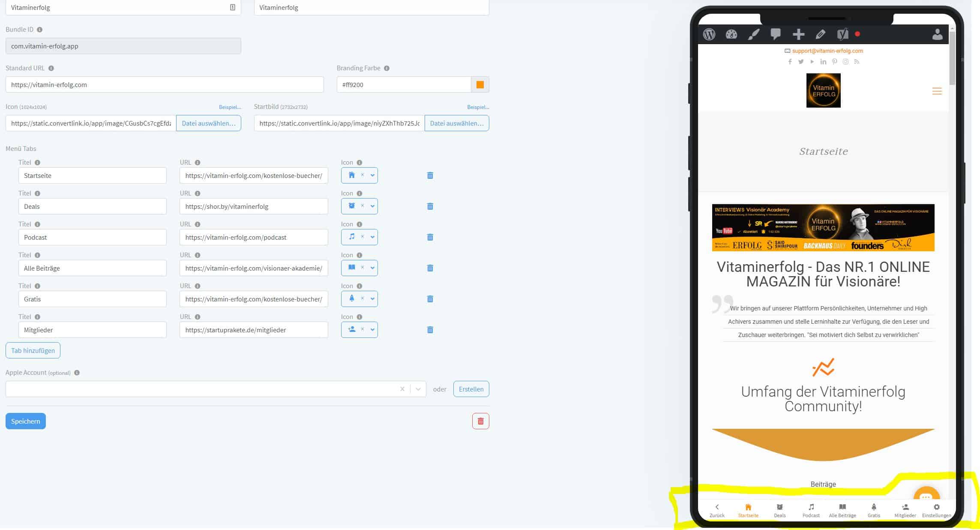Click Tab hinzufügen button
Viewport: 980px width, 530px height.
coord(33,350)
